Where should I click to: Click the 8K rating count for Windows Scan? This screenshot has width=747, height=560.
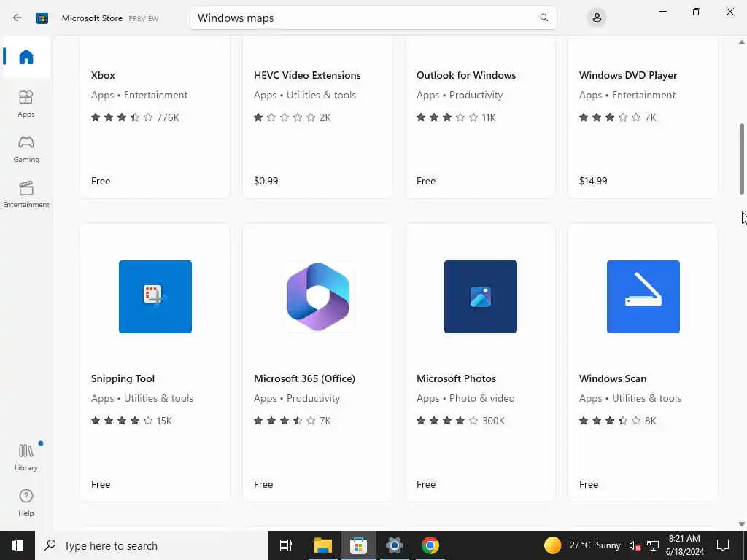pos(650,421)
